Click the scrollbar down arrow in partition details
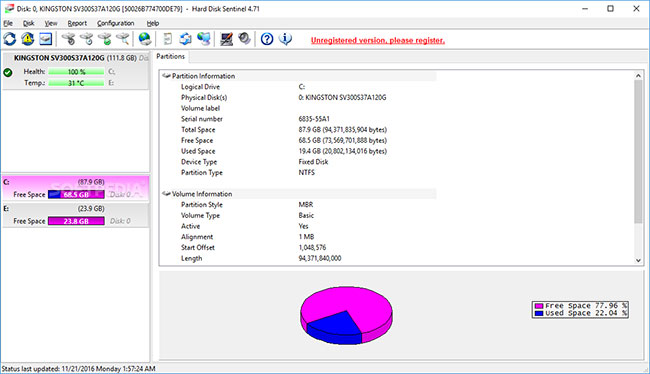This screenshot has width=650, height=374. [x=638, y=260]
